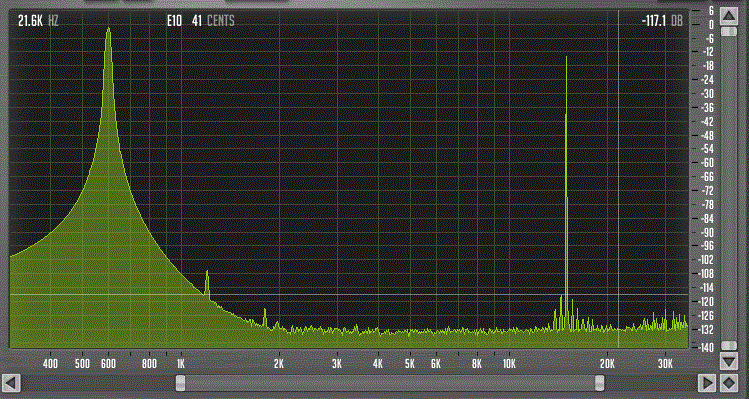Click the bottom handle of vertical dB slider
The height and width of the screenshot is (399, 749).
(729, 345)
